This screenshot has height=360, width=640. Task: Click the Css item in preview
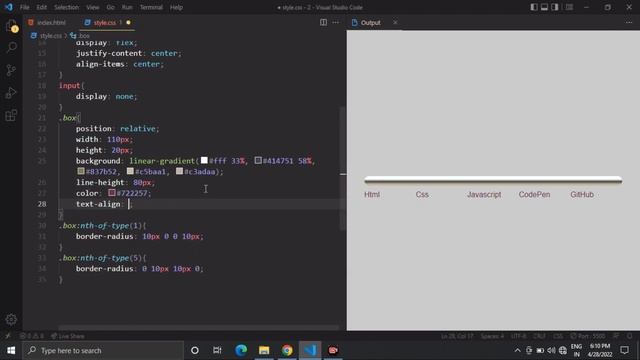[x=422, y=195]
